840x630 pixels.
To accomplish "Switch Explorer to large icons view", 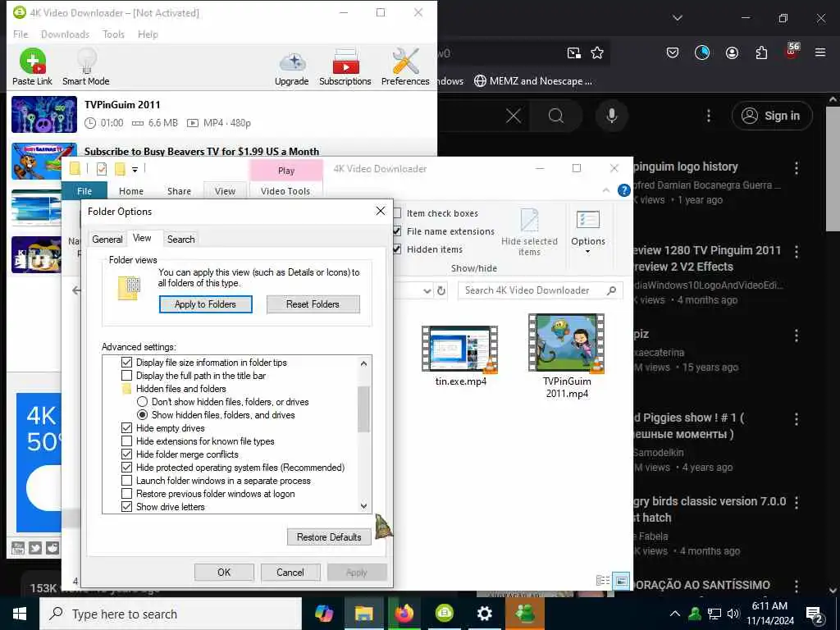I will [621, 581].
